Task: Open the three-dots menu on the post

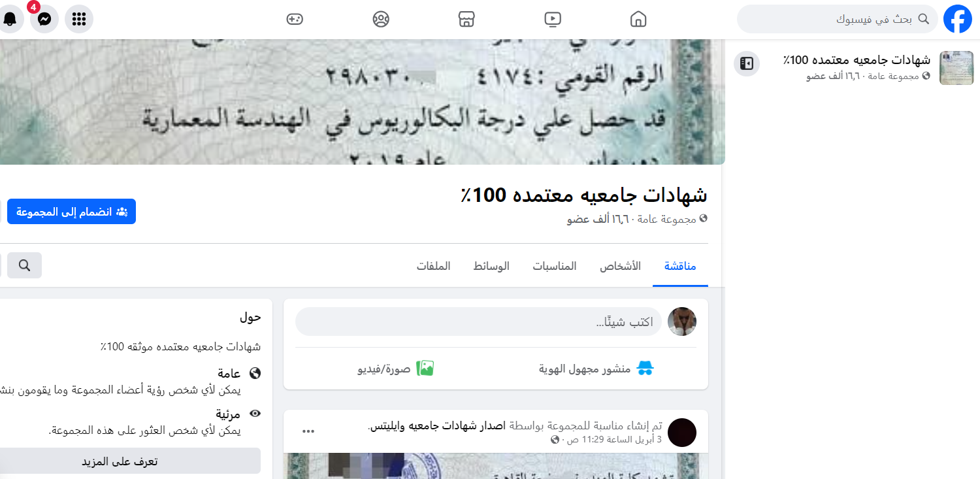Action: (x=308, y=431)
